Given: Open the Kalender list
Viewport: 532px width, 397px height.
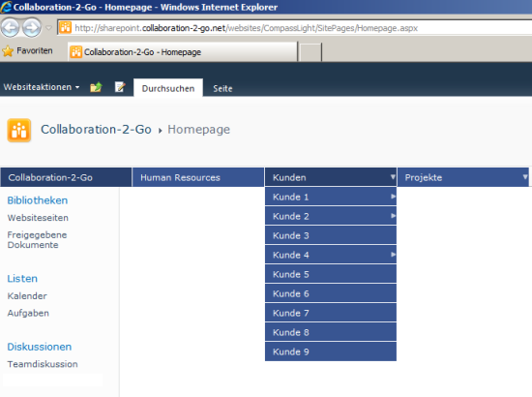Looking at the screenshot, I should [x=27, y=295].
